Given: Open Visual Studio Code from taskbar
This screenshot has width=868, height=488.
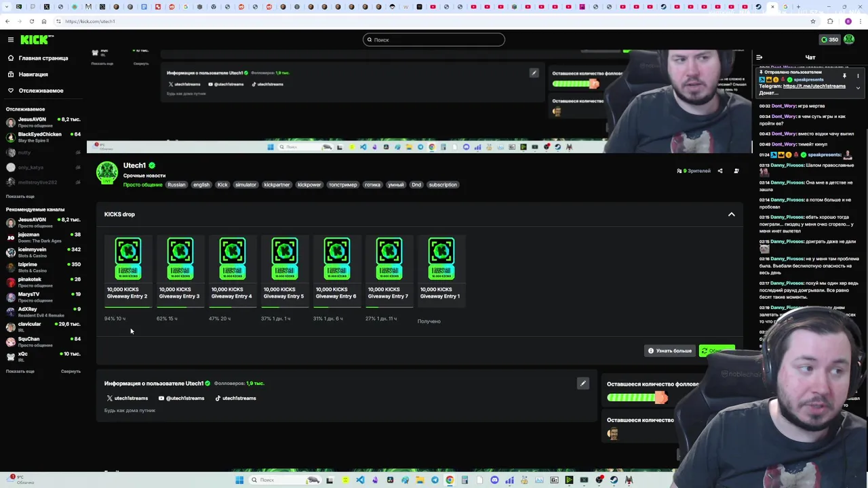Looking at the screenshot, I should [360, 480].
